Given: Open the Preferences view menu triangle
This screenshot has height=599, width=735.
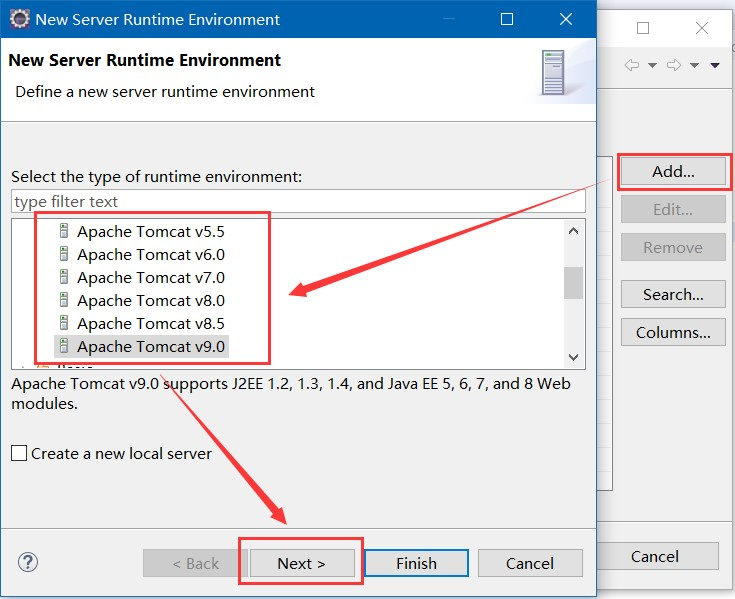Looking at the screenshot, I should (x=715, y=65).
